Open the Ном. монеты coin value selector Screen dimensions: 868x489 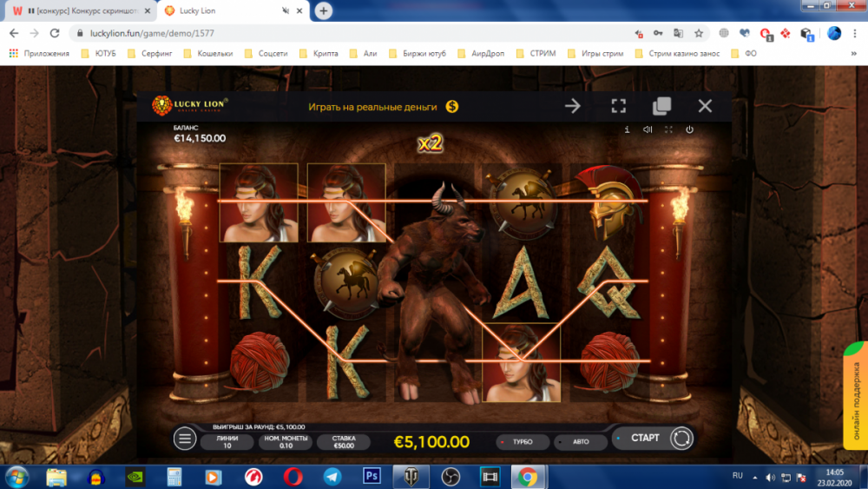click(285, 442)
